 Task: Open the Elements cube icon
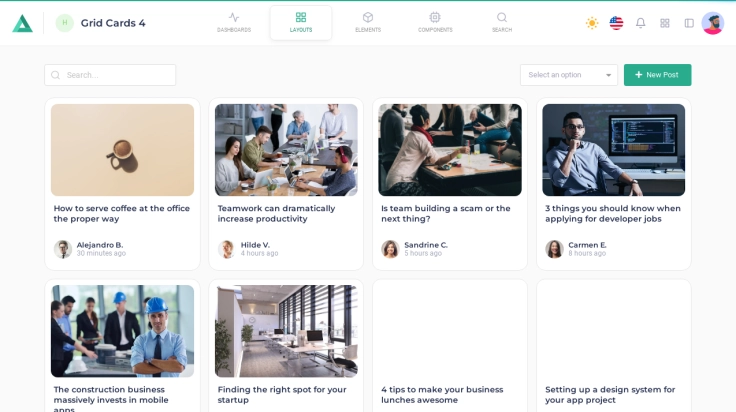pyautogui.click(x=368, y=22)
